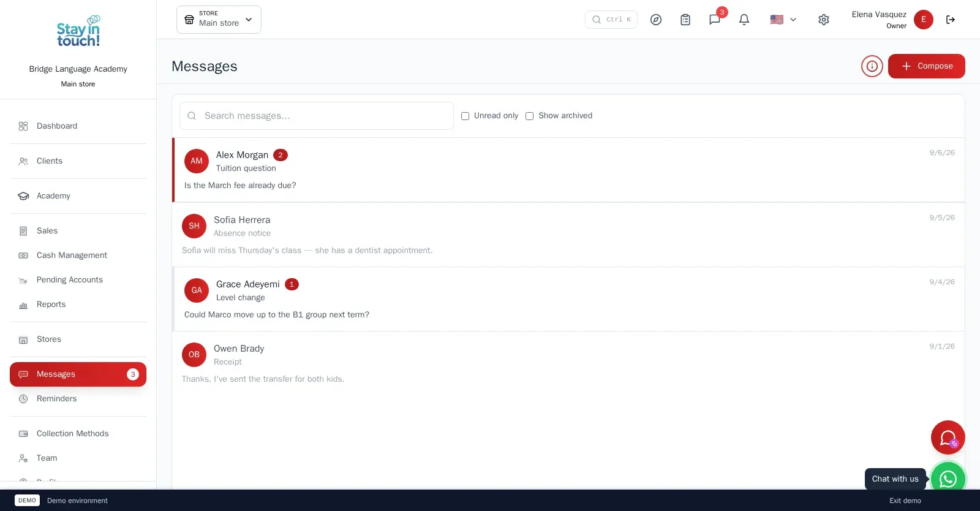Enable the Unread only checkbox

tap(465, 116)
